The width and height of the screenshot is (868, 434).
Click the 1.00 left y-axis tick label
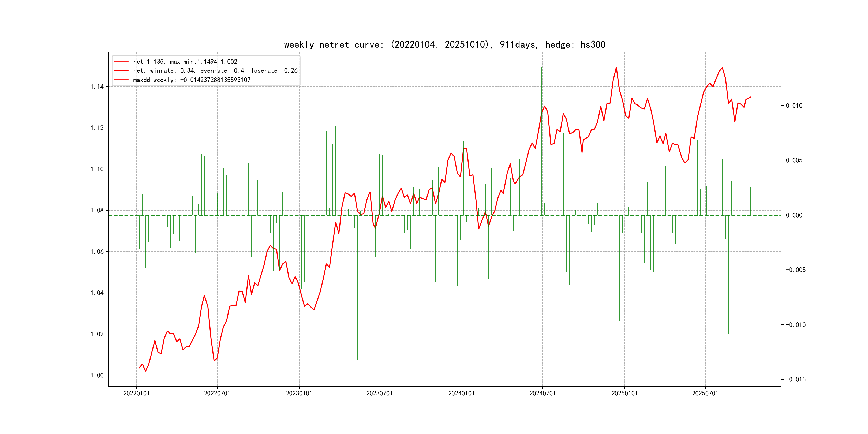(97, 376)
